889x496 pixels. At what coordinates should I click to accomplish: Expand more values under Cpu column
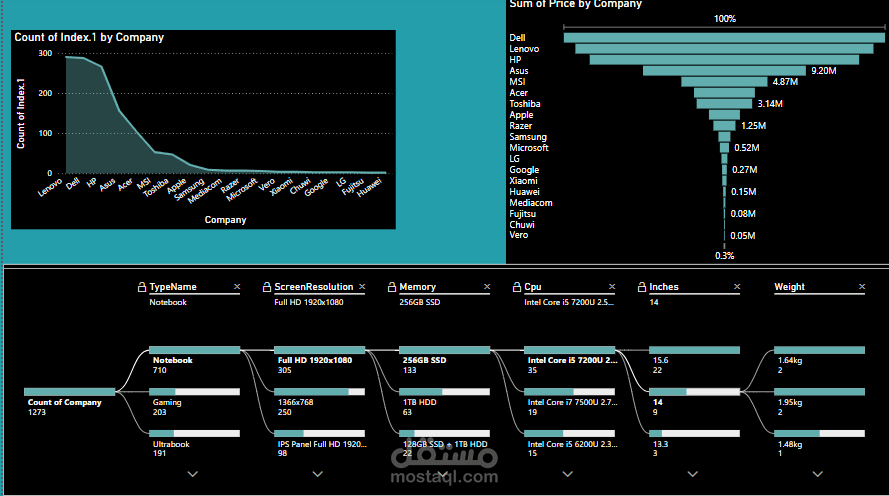point(568,474)
